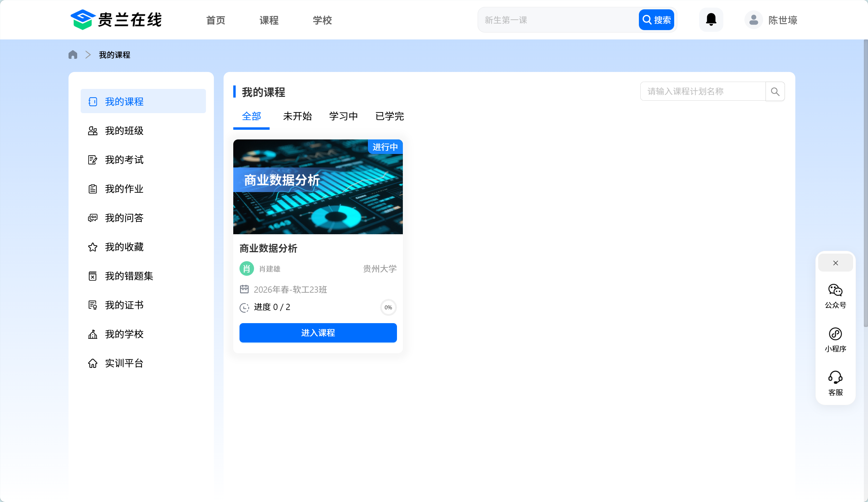Select the 全部 tab
Screen dimensions: 868x502
click(251, 116)
